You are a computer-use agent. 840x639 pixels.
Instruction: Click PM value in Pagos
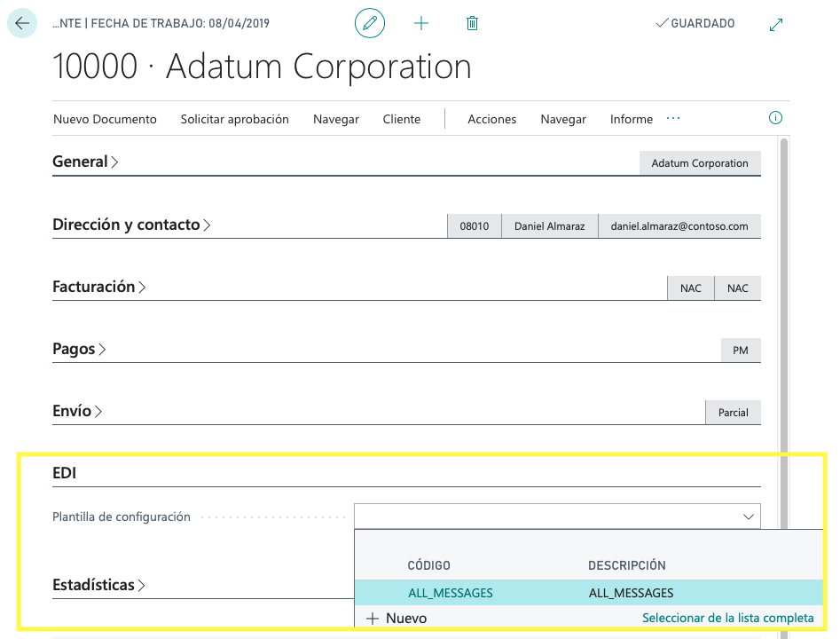[x=741, y=351]
